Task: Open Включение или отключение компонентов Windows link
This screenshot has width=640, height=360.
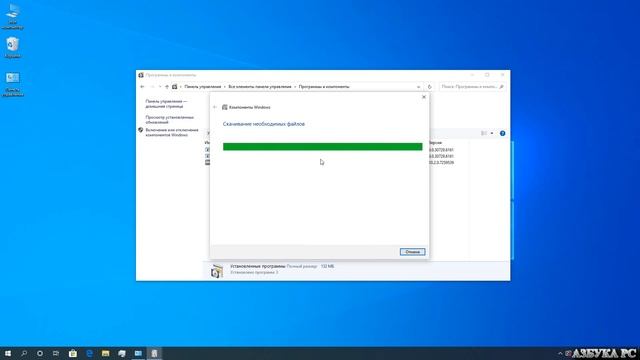Action: coord(172,132)
